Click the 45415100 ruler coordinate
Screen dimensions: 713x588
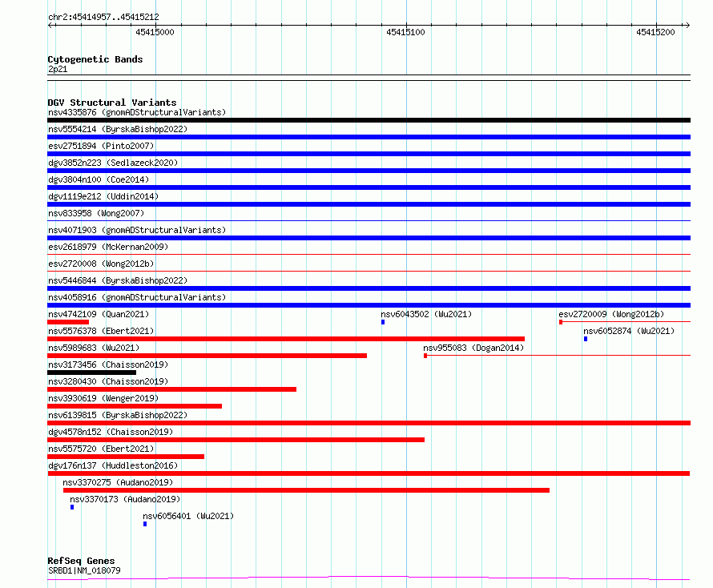pos(405,32)
